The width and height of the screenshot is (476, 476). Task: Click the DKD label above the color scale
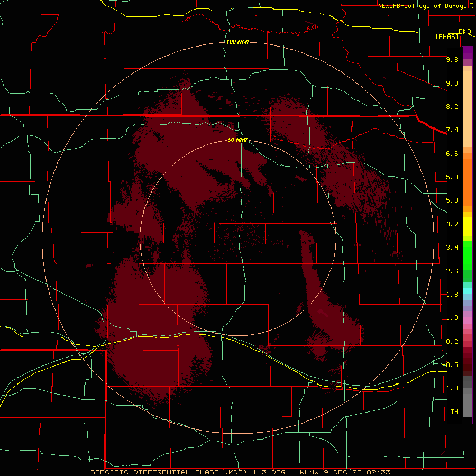click(465, 32)
